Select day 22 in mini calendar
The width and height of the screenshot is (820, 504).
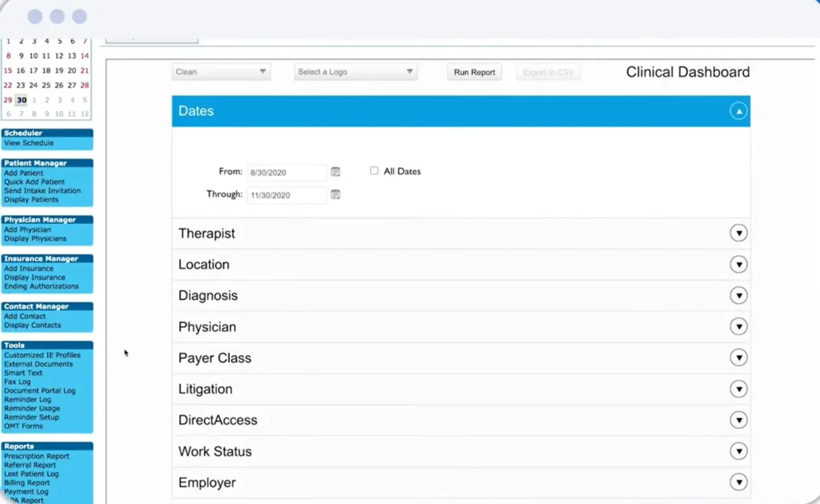8,85
